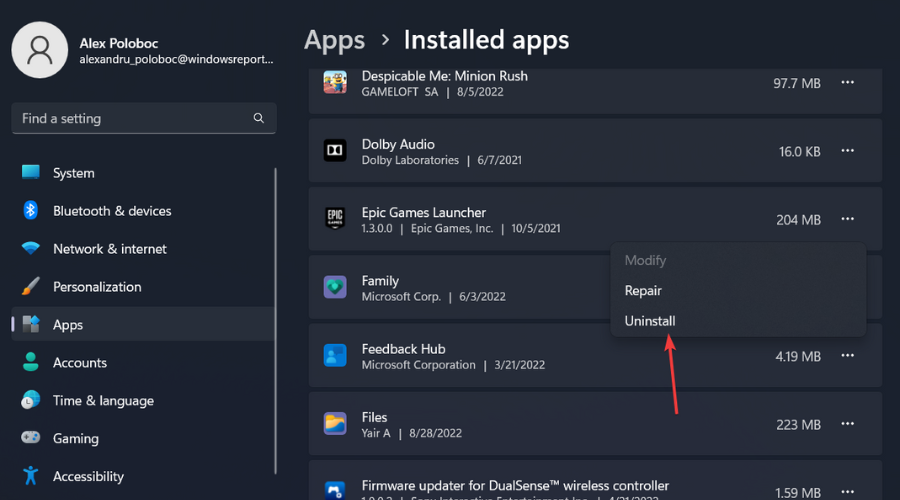Open more options for Feedback Hub
The height and width of the screenshot is (500, 900).
[847, 356]
